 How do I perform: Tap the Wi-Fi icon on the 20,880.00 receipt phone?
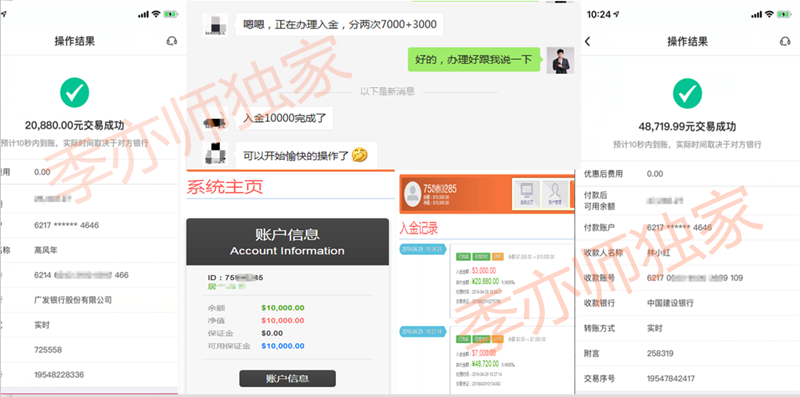point(156,14)
